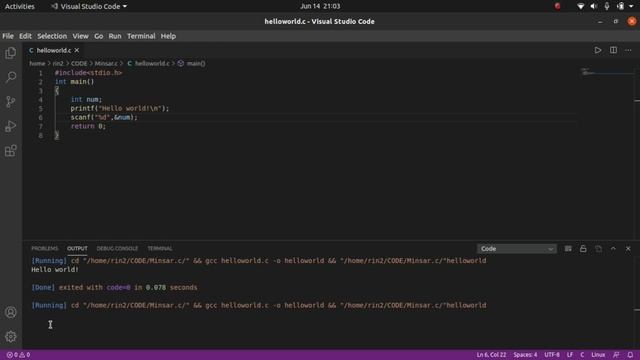Image resolution: width=640 pixels, height=360 pixels.
Task: Click the Minsar.c breadcrumb segment
Action: coord(106,64)
